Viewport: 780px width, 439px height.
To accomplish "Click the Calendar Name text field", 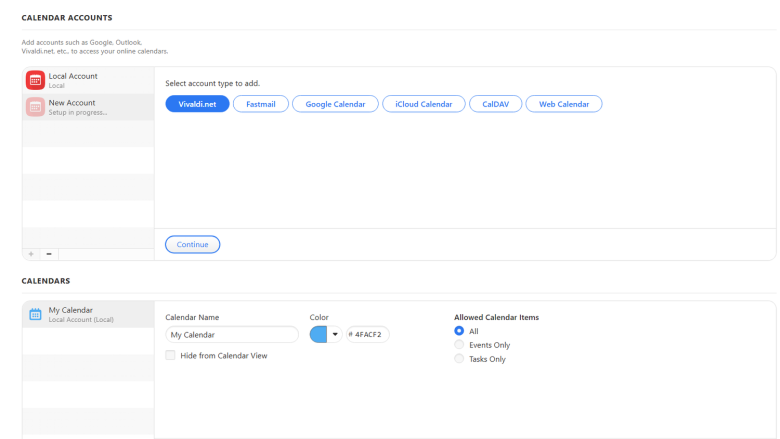I will tap(232, 335).
